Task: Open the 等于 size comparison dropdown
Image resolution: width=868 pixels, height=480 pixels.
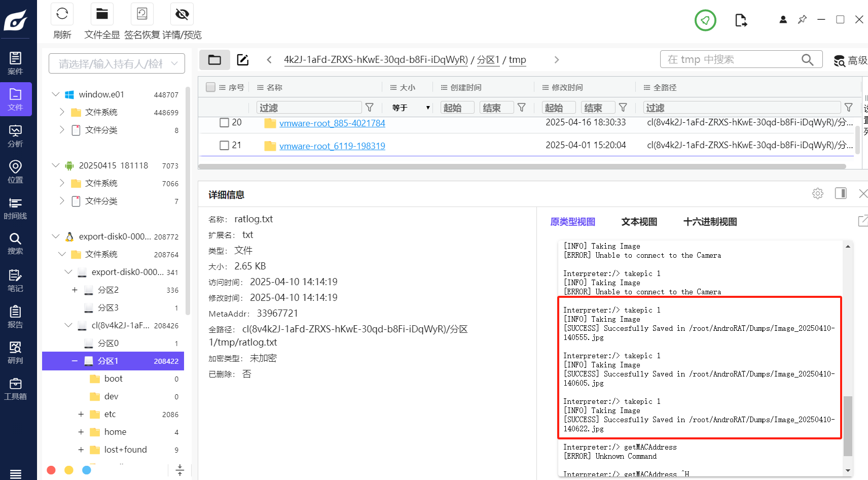Action: click(411, 108)
